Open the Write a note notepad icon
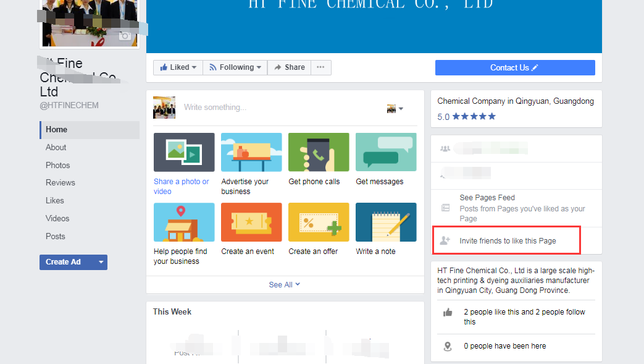This screenshot has height=364, width=644. click(x=386, y=222)
